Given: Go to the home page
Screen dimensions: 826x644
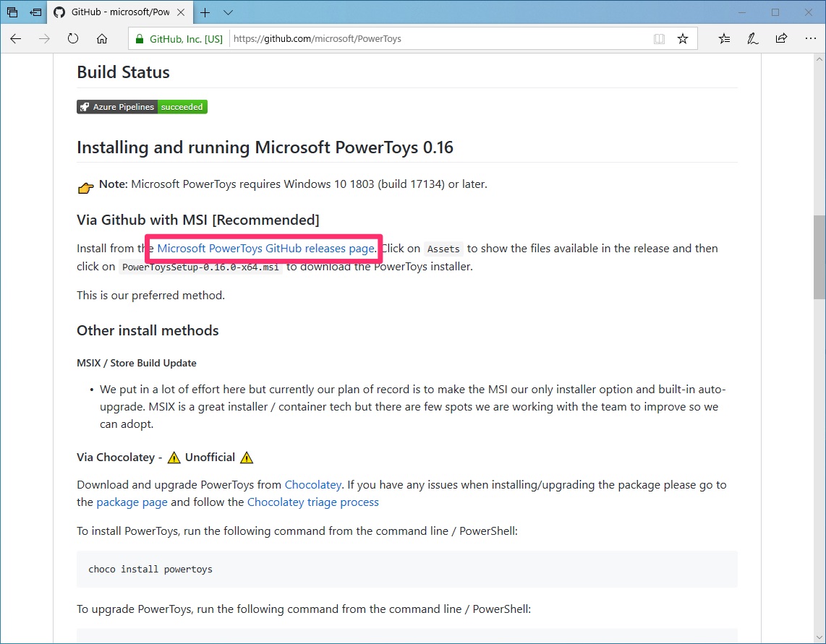Looking at the screenshot, I should [102, 38].
